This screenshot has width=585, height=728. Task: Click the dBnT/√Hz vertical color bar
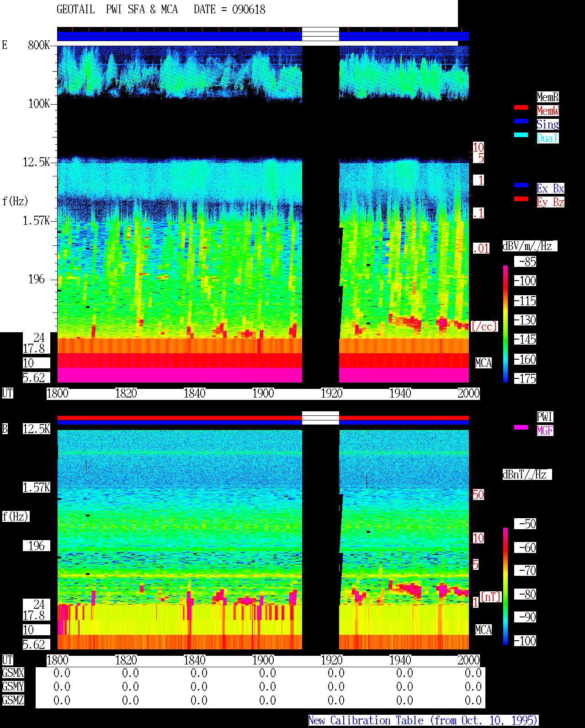tap(505, 586)
